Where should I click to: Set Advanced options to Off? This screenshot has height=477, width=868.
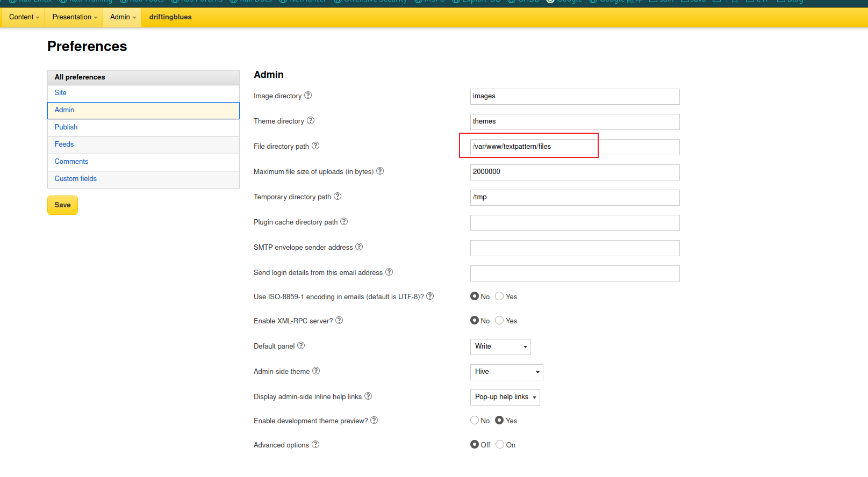tap(475, 444)
